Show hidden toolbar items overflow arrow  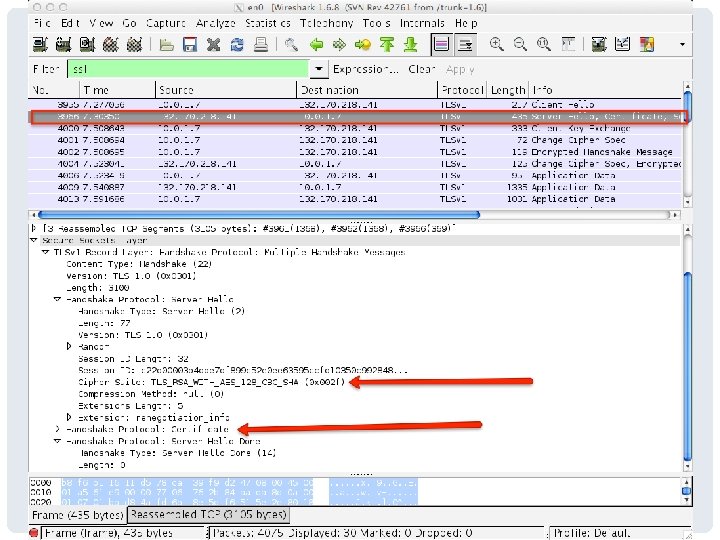point(682,45)
